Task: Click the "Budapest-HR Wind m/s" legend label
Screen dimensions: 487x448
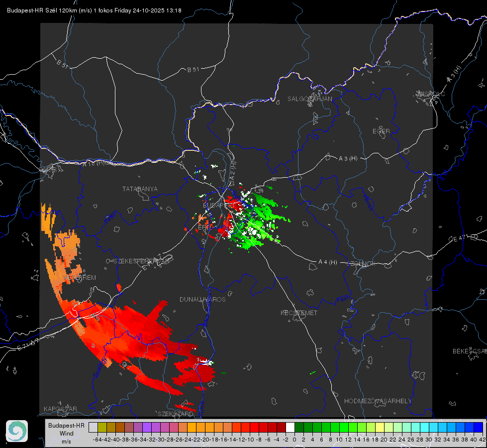Action: tap(66, 434)
